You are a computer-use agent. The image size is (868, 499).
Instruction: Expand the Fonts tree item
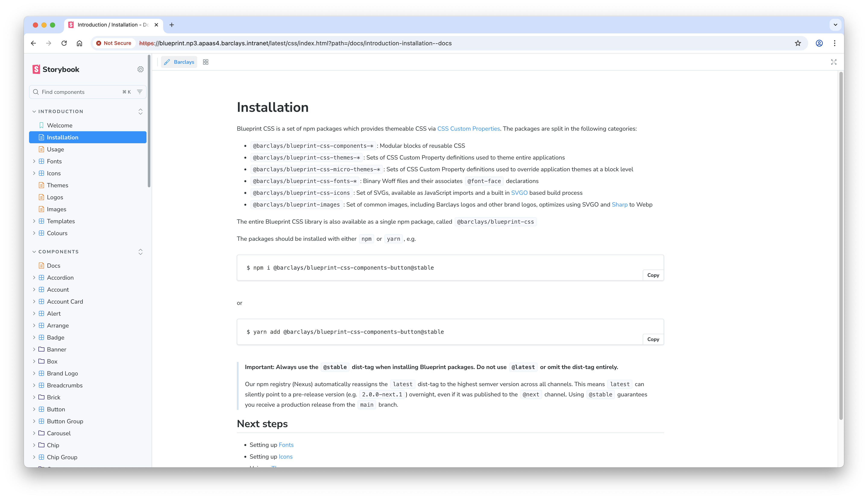(88, 161)
